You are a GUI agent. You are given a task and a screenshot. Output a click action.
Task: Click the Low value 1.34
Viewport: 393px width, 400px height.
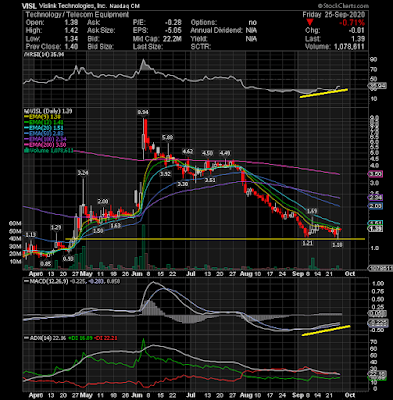[71, 39]
